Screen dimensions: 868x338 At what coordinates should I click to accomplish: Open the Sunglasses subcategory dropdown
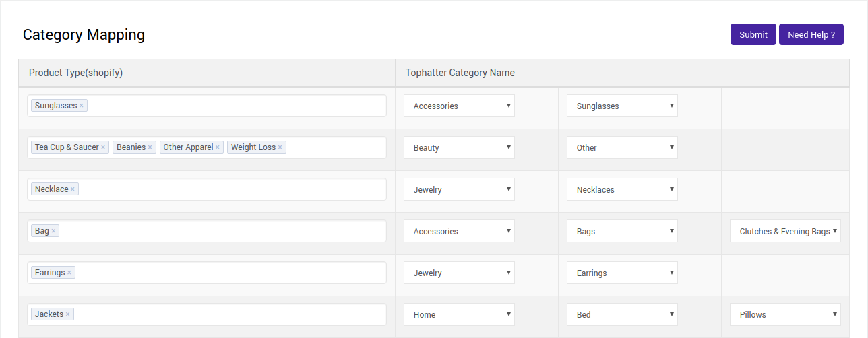[x=622, y=106]
